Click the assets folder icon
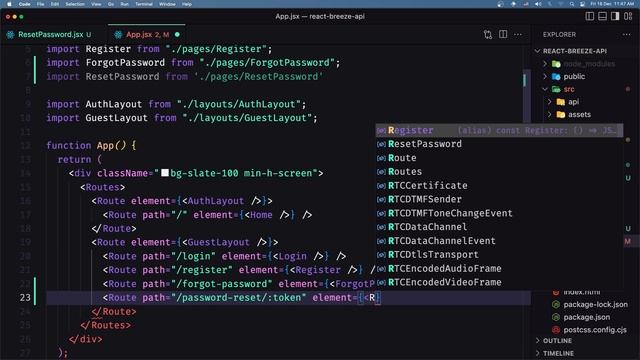 click(561, 115)
